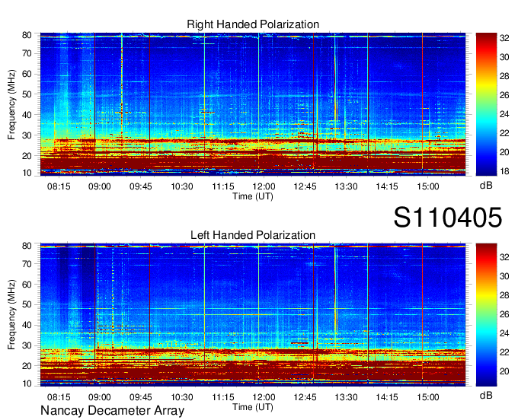Click the 20 dB label on Left Handed color bar
The width and height of the screenshot is (518, 420).
point(504,371)
